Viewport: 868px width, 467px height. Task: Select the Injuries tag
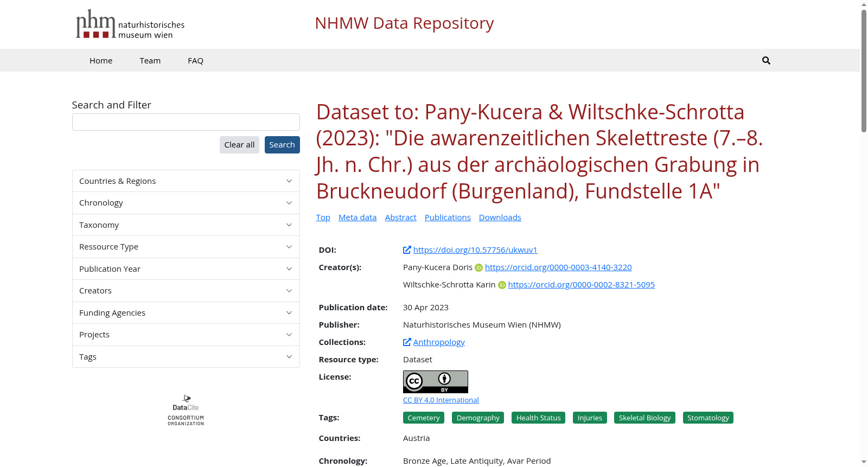tap(590, 418)
